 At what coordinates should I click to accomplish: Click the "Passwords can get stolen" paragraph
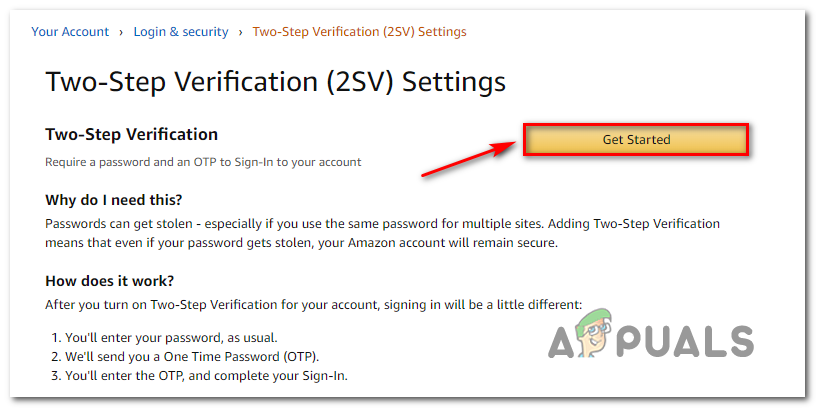coord(382,224)
